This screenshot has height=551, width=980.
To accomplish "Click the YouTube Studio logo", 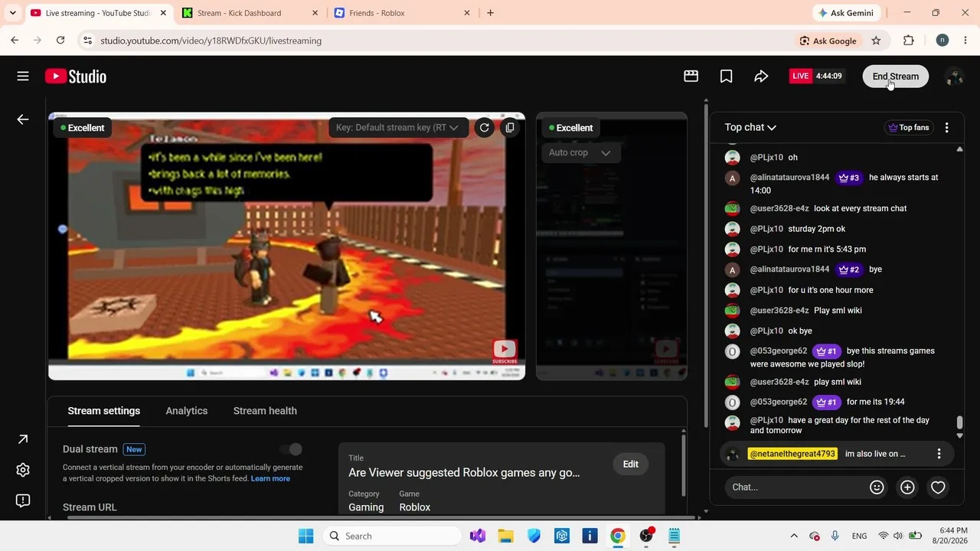I will click(76, 76).
